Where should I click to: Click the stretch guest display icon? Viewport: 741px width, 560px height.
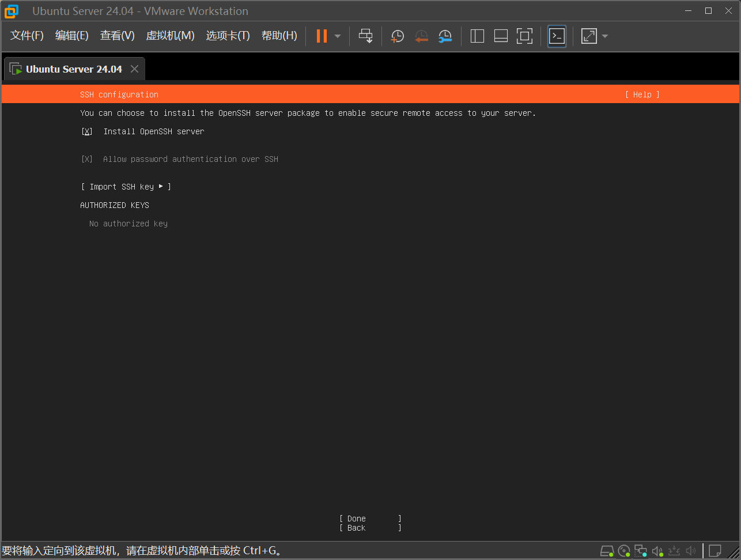(x=589, y=36)
